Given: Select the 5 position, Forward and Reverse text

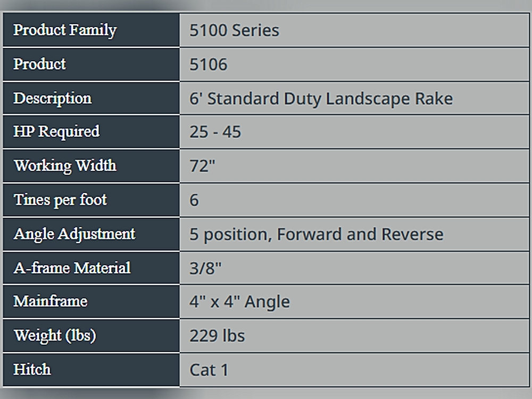Looking at the screenshot, I should pyautogui.click(x=316, y=234).
